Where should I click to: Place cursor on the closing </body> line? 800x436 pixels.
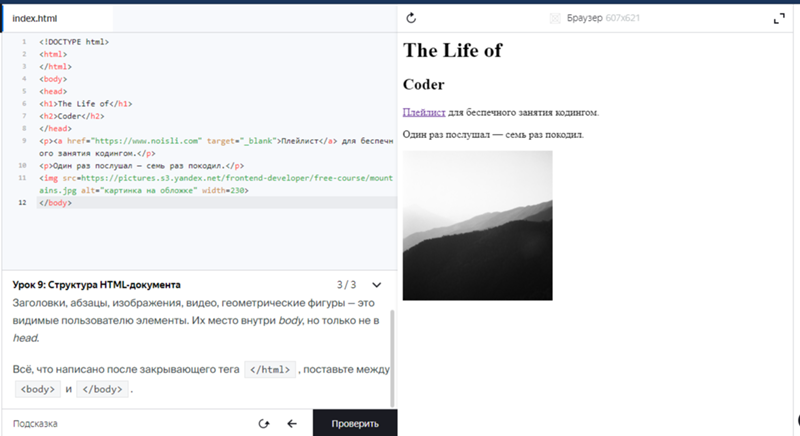(56, 203)
